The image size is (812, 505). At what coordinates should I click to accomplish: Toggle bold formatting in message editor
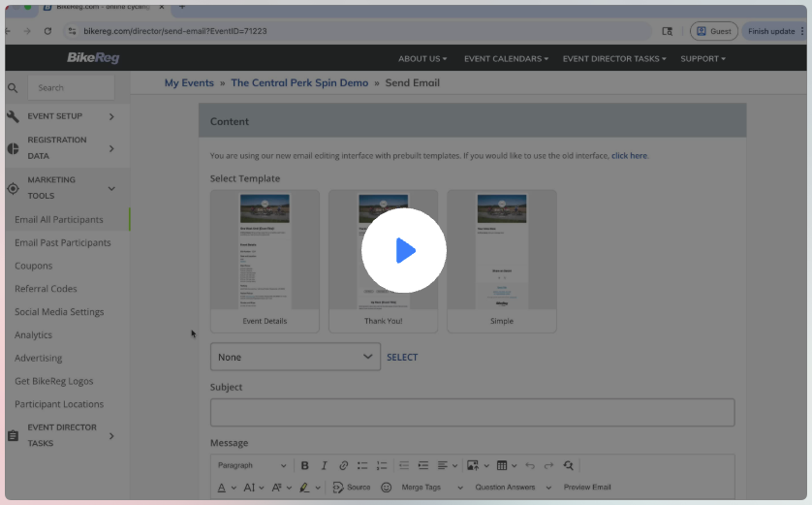coord(305,465)
